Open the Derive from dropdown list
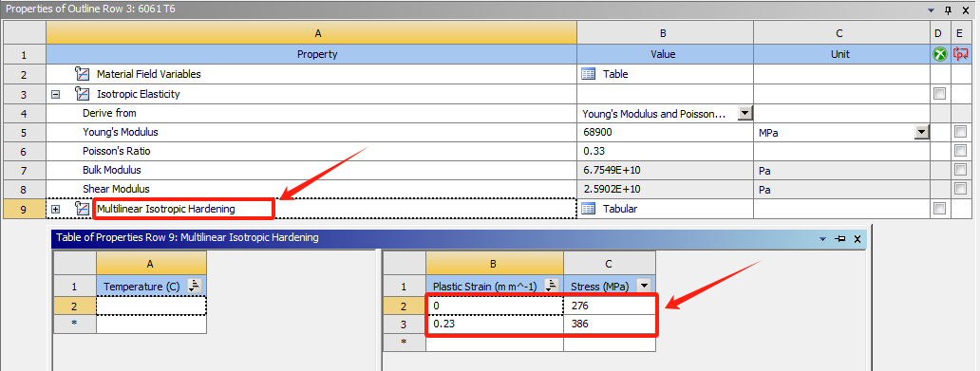This screenshot has width=980, height=371. [744, 114]
